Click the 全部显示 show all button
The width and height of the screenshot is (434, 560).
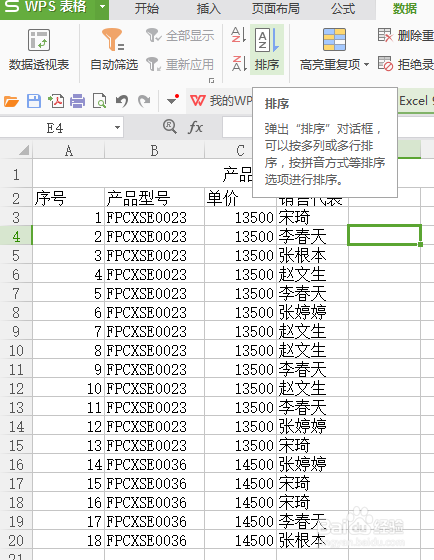pyautogui.click(x=180, y=35)
